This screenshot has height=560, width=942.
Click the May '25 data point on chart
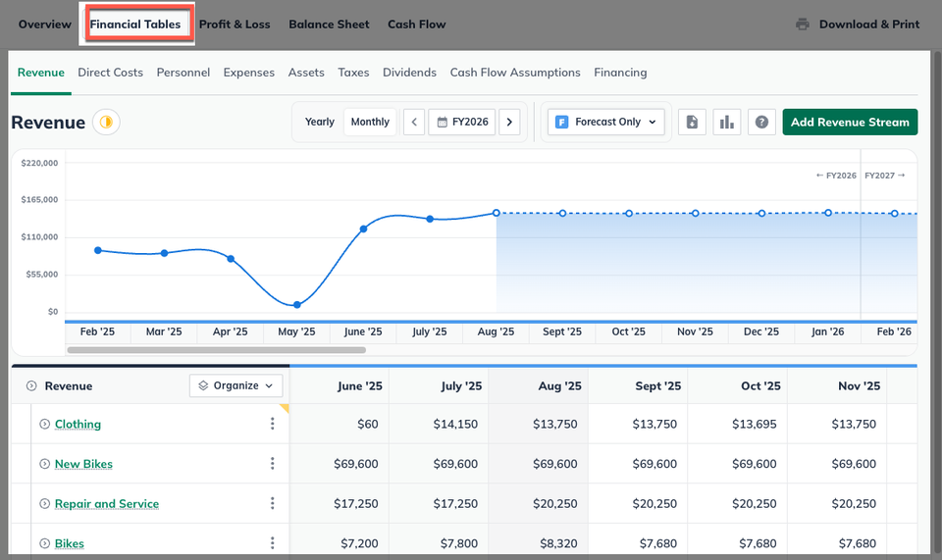pyautogui.click(x=296, y=305)
